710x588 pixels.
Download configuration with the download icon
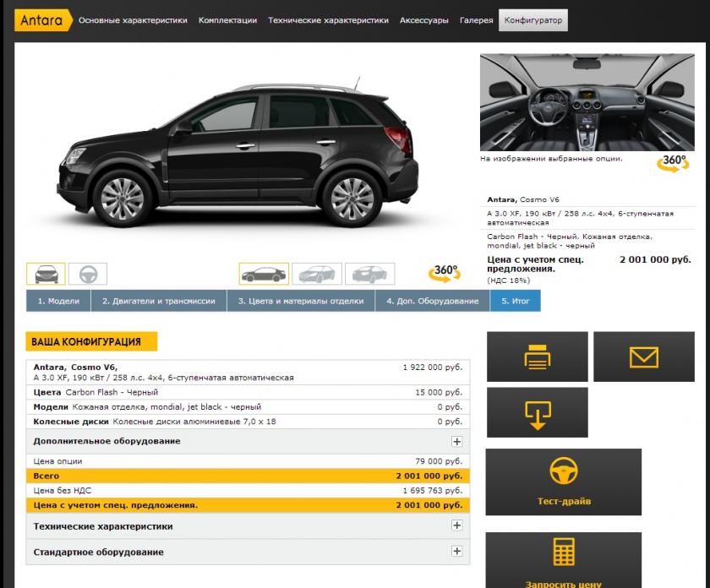click(x=538, y=412)
